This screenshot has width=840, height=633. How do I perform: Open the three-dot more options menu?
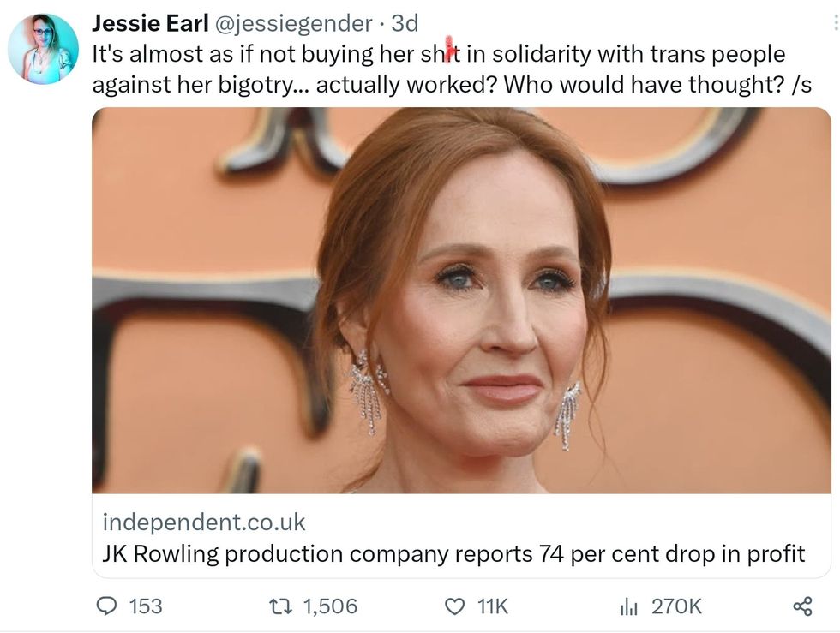(x=835, y=24)
